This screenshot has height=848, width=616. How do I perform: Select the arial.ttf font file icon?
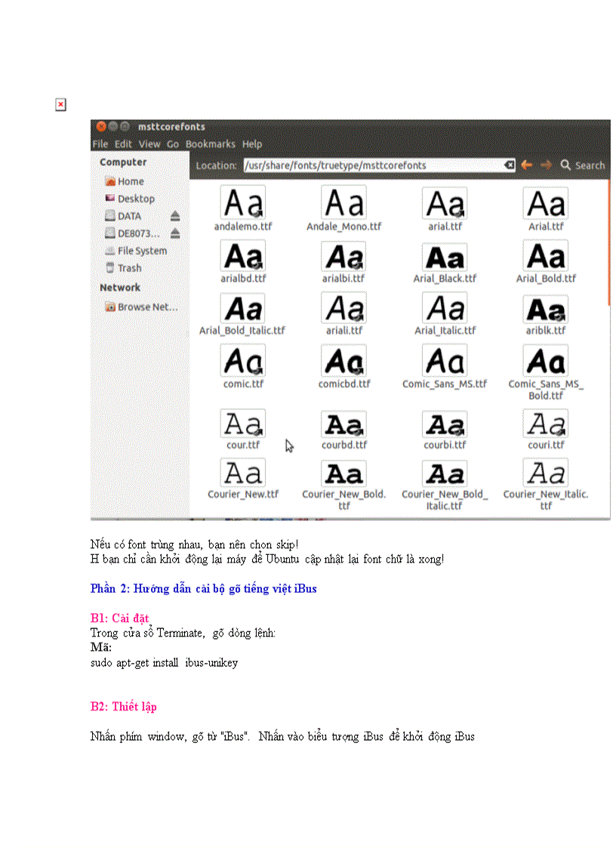click(x=445, y=204)
